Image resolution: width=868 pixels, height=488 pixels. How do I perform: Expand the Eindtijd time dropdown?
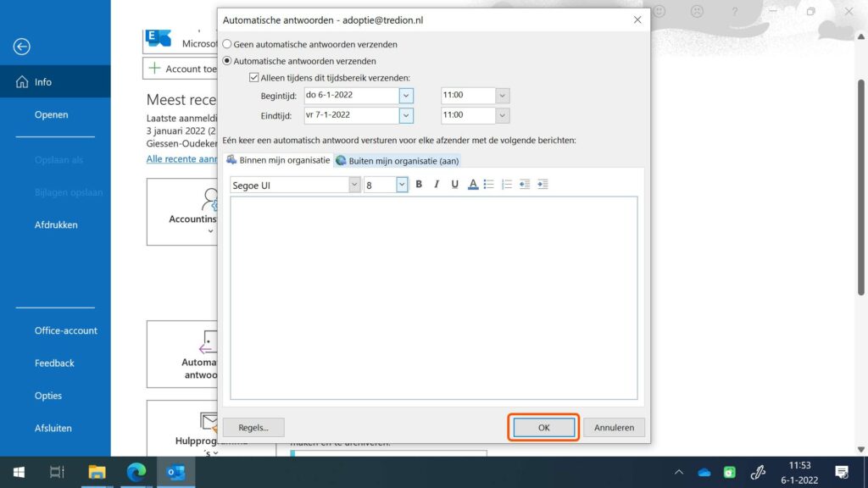pyautogui.click(x=502, y=115)
